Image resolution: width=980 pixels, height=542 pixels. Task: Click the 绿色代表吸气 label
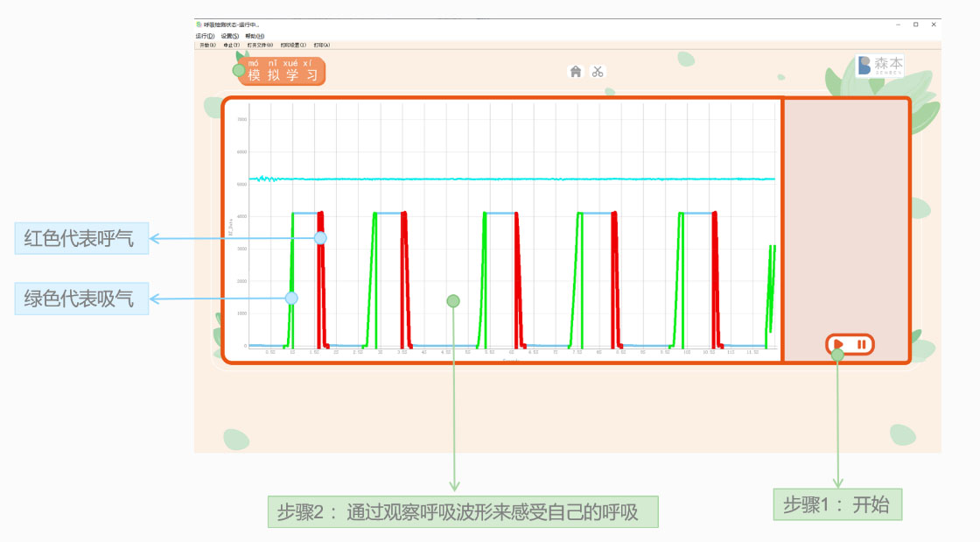pos(81,299)
